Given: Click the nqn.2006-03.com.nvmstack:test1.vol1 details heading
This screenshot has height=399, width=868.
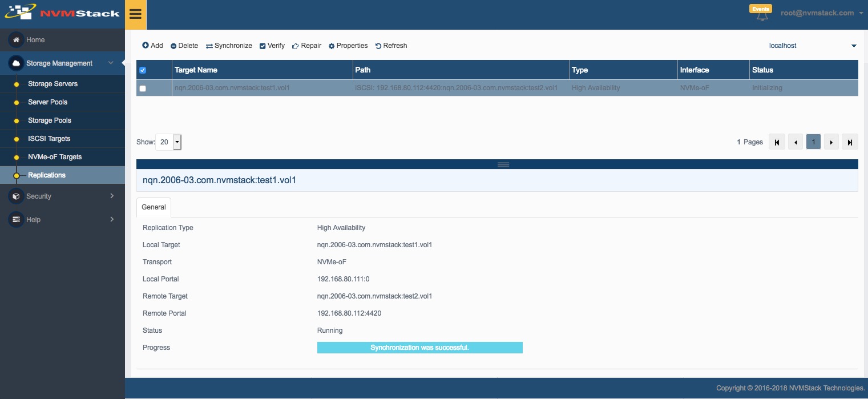Looking at the screenshot, I should click(219, 180).
